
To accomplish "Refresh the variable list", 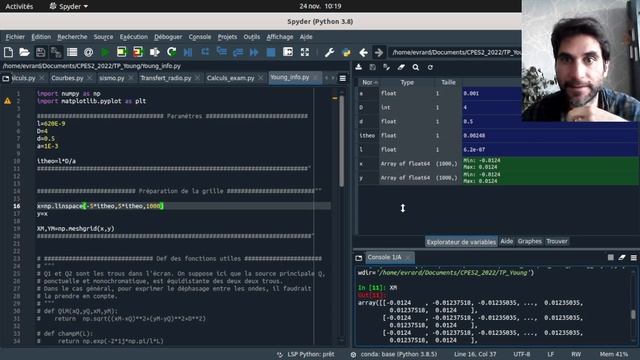I will click(430, 67).
